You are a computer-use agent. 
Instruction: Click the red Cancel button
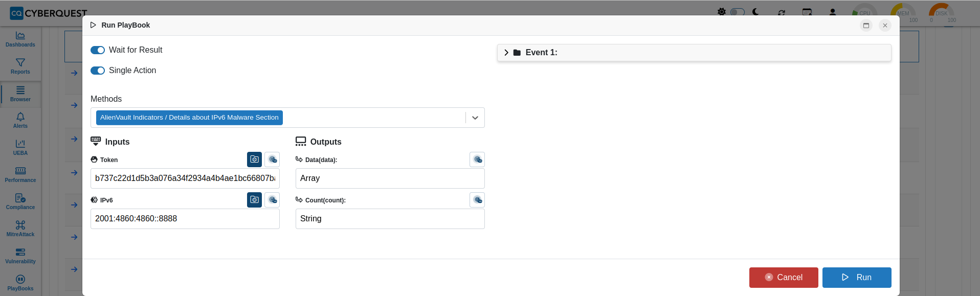tap(784, 278)
